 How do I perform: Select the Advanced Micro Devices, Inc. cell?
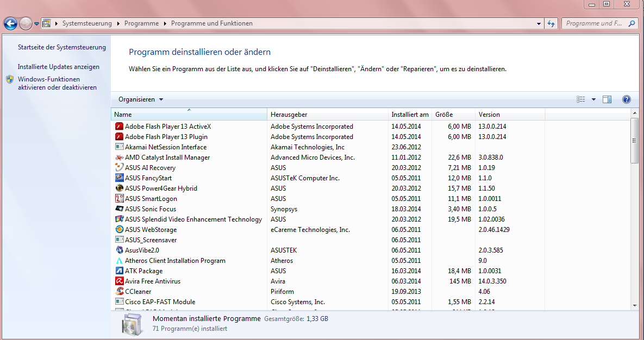point(312,158)
